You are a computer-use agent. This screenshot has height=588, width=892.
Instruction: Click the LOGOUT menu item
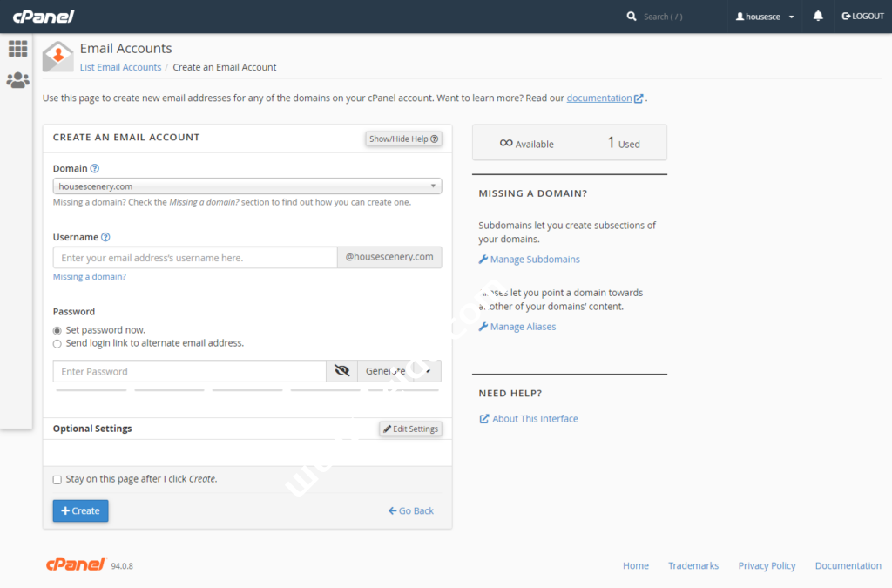point(862,17)
